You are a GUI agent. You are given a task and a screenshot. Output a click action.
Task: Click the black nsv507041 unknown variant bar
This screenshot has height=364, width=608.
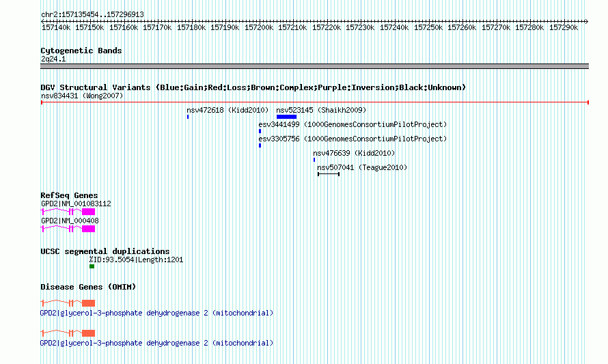(x=329, y=174)
